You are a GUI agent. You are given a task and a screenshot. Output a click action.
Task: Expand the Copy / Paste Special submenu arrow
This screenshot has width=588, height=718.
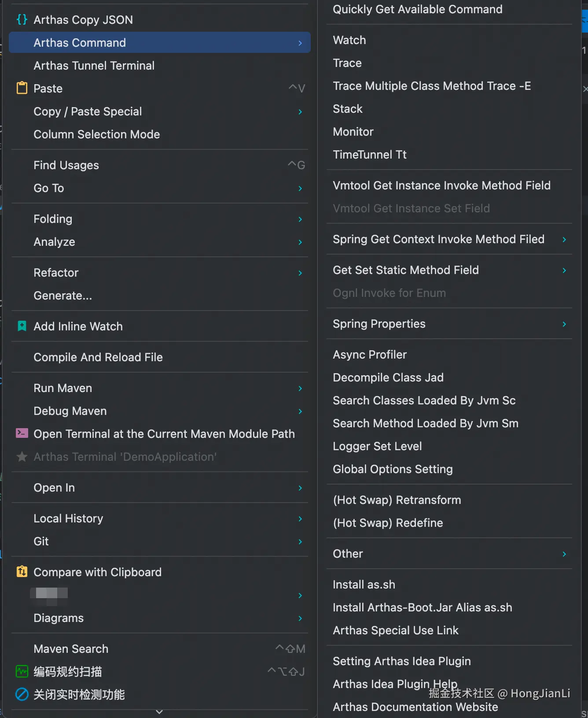click(x=300, y=112)
